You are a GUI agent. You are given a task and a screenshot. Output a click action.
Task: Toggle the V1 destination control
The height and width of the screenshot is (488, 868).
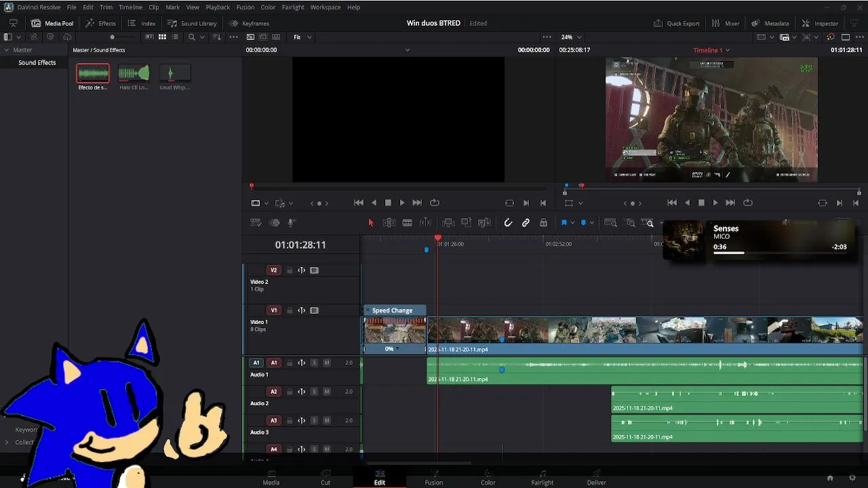tap(274, 310)
